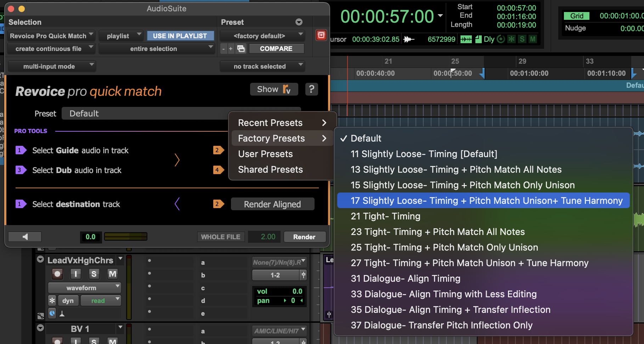Toggle WHOLE FILE processing mode
644x344 pixels.
pyautogui.click(x=220, y=237)
